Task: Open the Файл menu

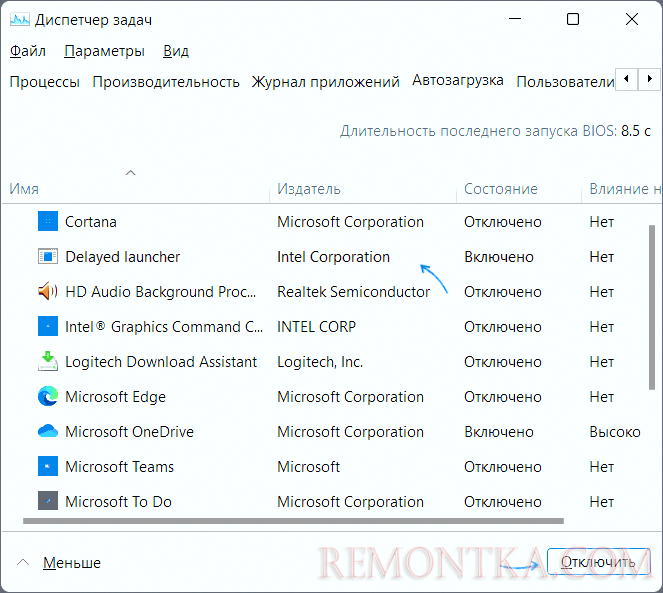Action: 27,51
